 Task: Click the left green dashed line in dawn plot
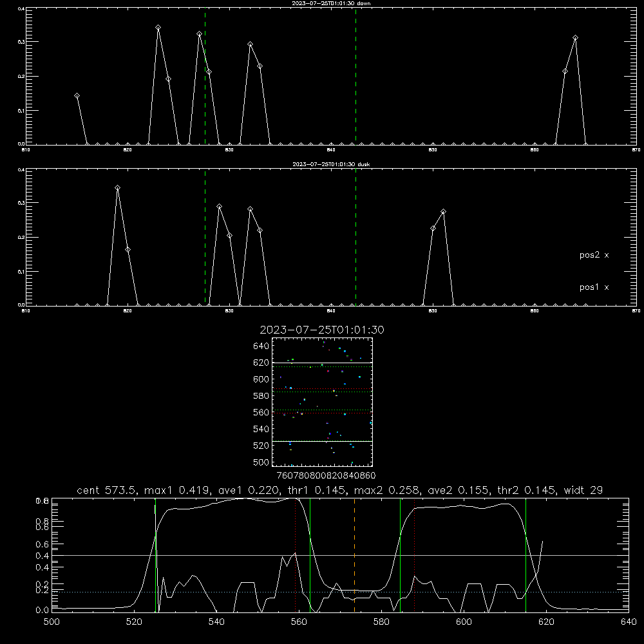pos(205,76)
